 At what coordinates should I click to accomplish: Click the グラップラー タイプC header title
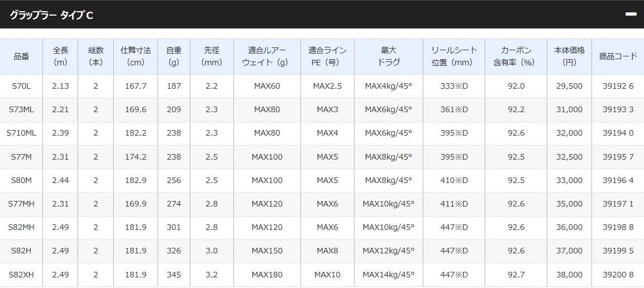[x=52, y=16]
